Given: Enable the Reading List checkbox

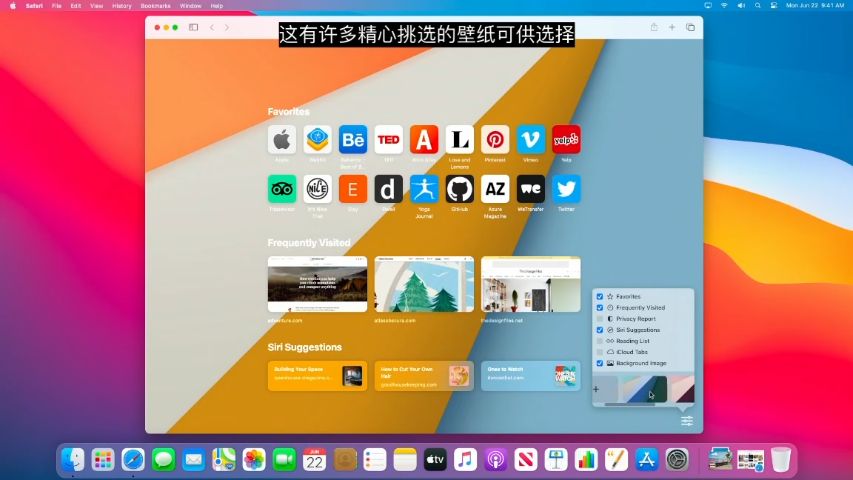Looking at the screenshot, I should (600, 341).
